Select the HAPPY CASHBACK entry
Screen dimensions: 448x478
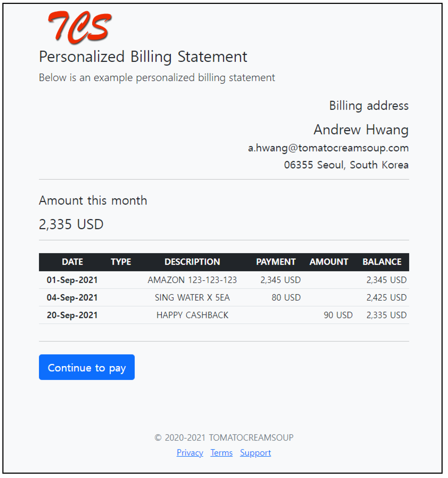coord(192,315)
